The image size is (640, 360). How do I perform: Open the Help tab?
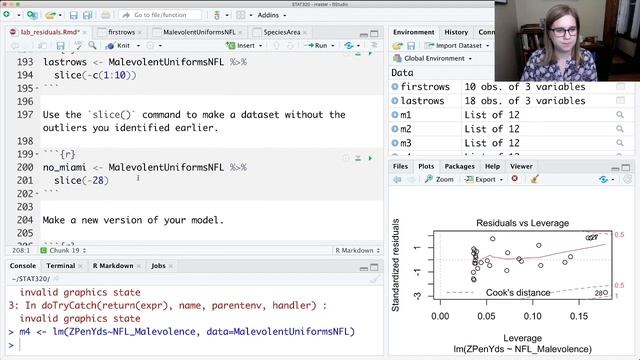tap(492, 166)
